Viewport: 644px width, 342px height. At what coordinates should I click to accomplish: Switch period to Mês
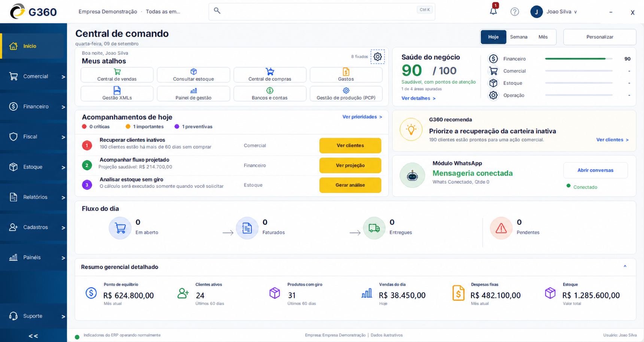[x=543, y=37]
